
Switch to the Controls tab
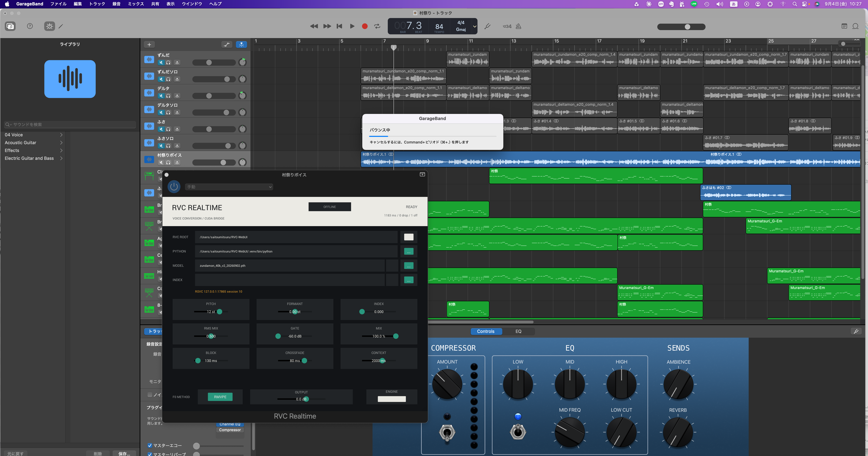485,332
